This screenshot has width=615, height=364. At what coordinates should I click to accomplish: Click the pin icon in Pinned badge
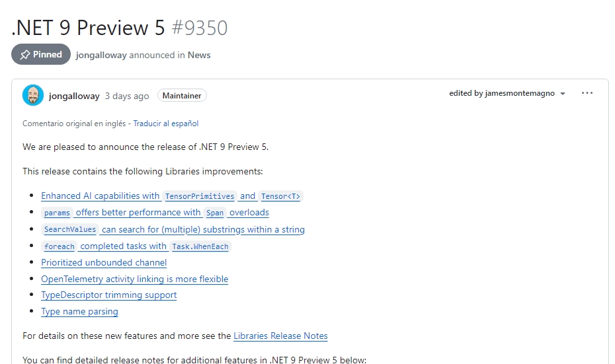(x=25, y=55)
